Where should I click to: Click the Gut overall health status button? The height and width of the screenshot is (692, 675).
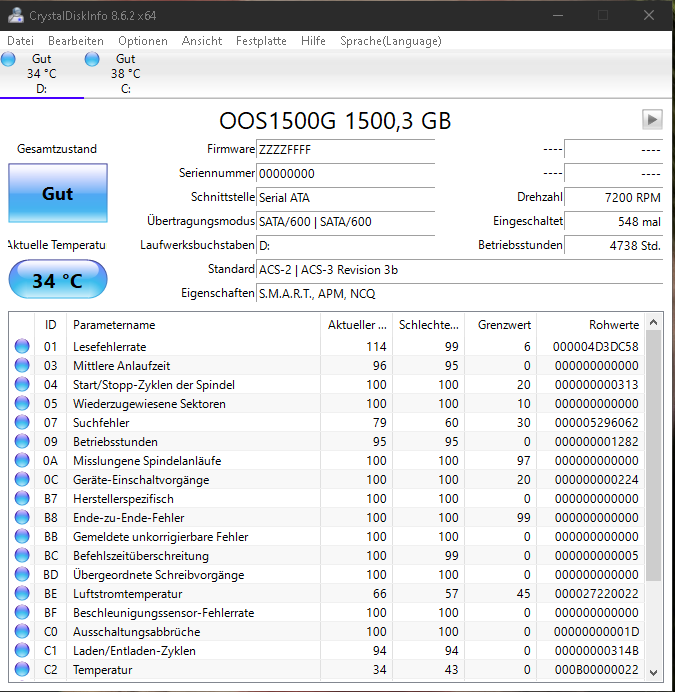click(58, 193)
